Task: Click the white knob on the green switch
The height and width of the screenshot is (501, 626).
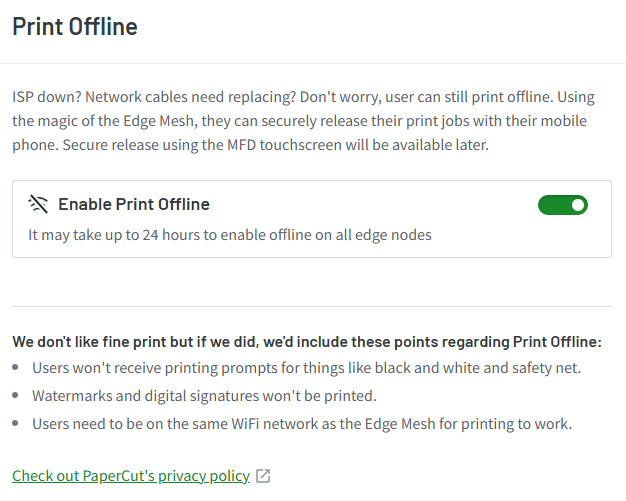Action: tap(577, 205)
